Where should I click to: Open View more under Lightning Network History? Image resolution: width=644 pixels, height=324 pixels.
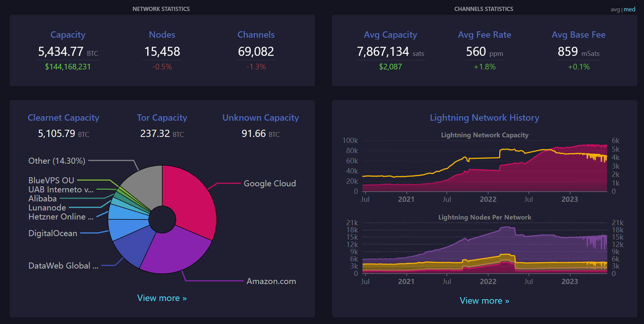coord(484,301)
